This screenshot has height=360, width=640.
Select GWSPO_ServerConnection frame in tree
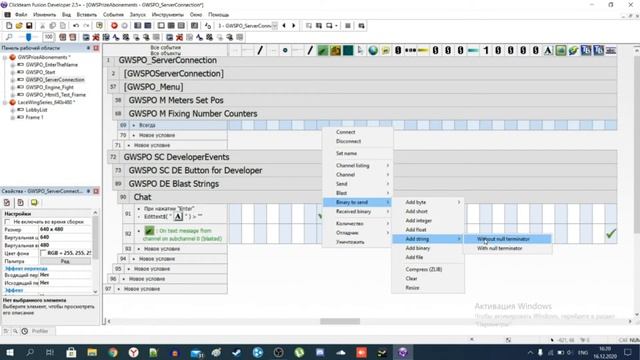[x=55, y=80]
